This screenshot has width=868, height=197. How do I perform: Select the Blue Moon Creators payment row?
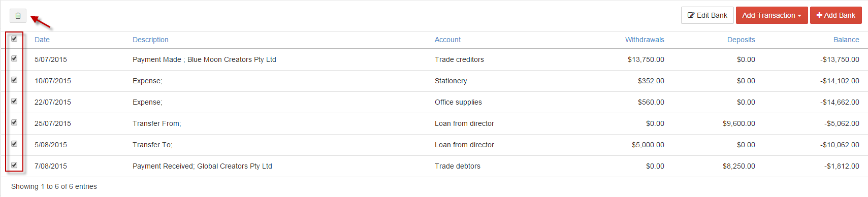[434, 59]
